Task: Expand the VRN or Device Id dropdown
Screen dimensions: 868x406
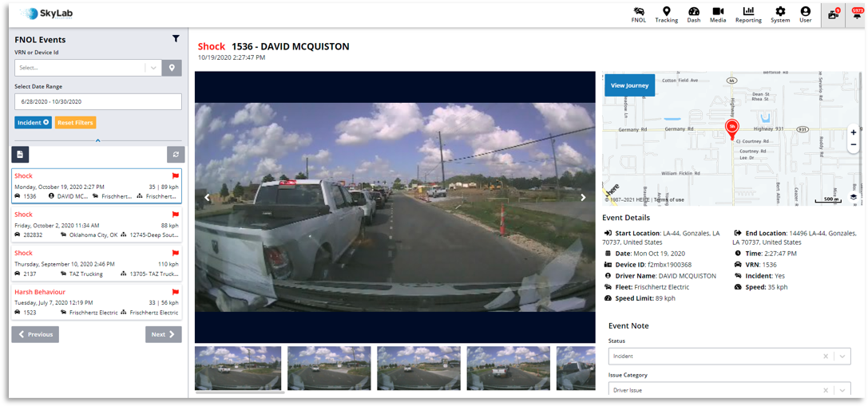Action: [x=153, y=68]
